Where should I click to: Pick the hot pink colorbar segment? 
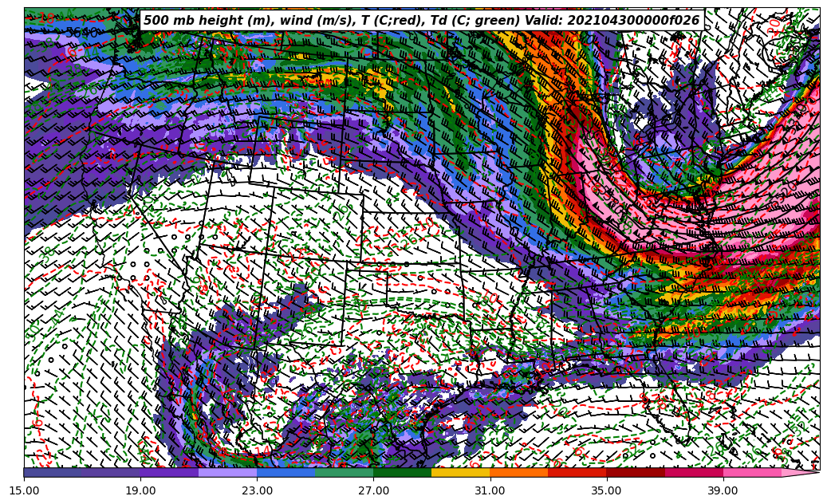[752, 472]
